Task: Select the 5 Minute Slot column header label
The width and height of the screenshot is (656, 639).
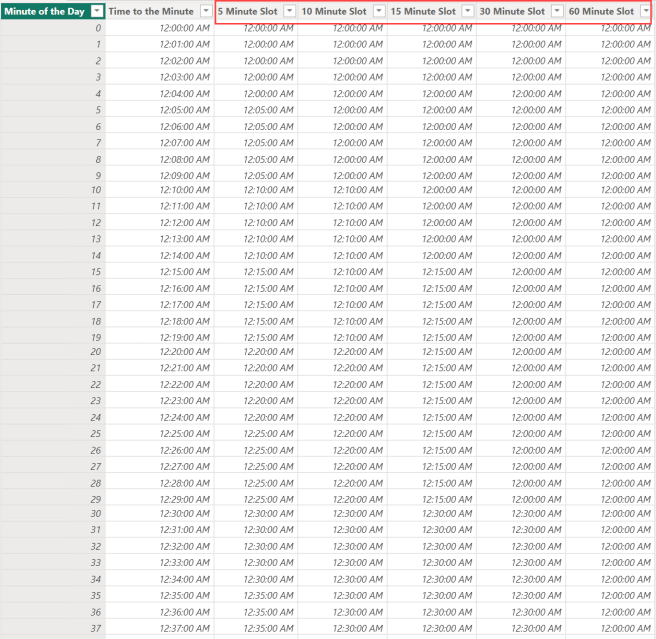Action: click(249, 10)
